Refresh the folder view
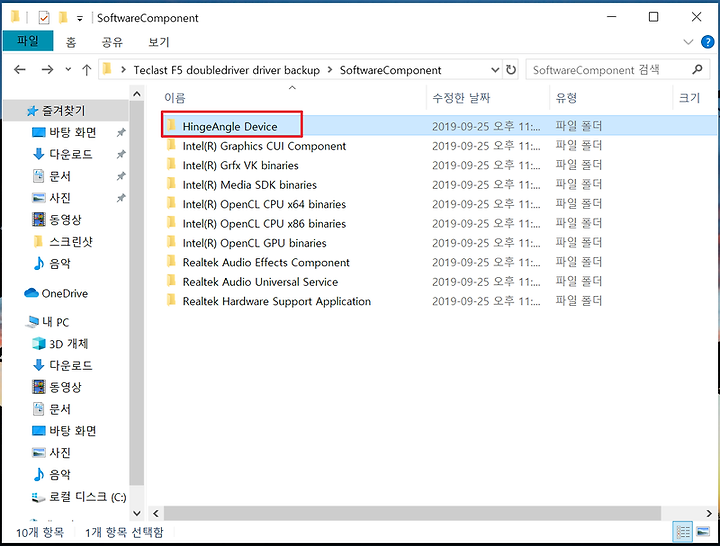This screenshot has height=546, width=720. (511, 70)
